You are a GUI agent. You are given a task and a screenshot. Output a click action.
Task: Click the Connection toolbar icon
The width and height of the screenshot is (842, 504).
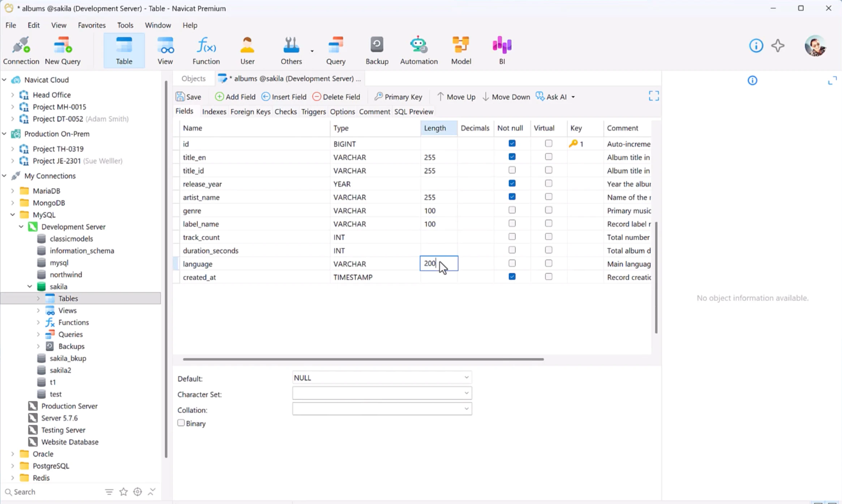coord(21,51)
